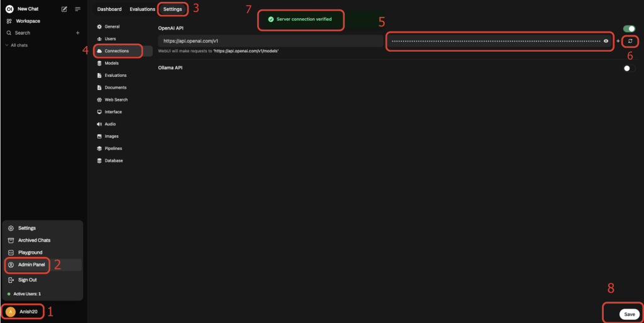
Task: Click the Anish20 avatar circle
Action: pyautogui.click(x=11, y=312)
